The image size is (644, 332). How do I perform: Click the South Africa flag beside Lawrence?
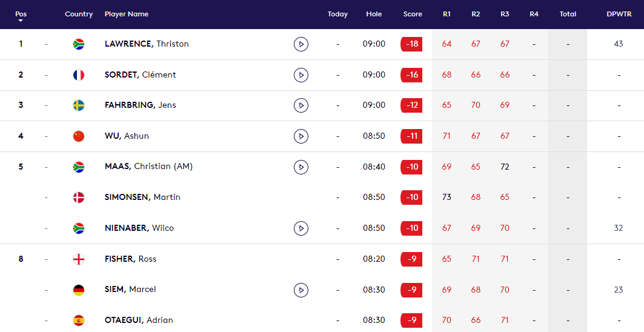[x=79, y=44]
